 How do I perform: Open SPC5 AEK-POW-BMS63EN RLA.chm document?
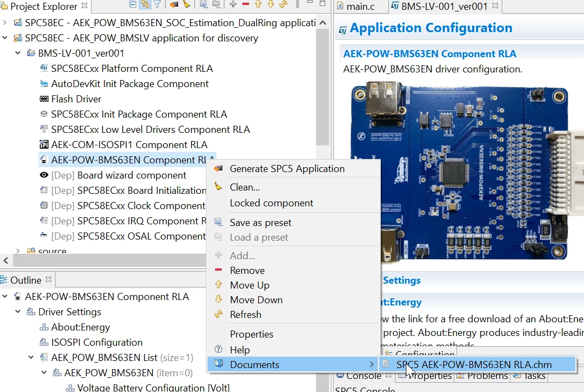pyautogui.click(x=474, y=364)
